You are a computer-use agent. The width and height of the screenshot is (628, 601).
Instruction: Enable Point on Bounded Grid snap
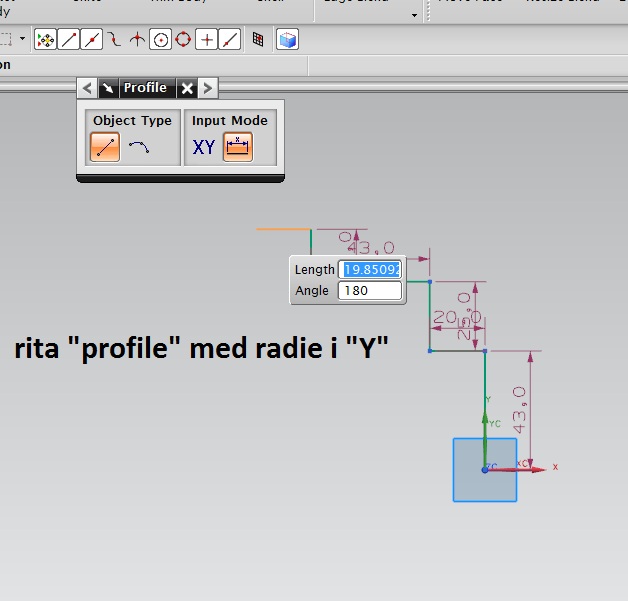point(258,39)
